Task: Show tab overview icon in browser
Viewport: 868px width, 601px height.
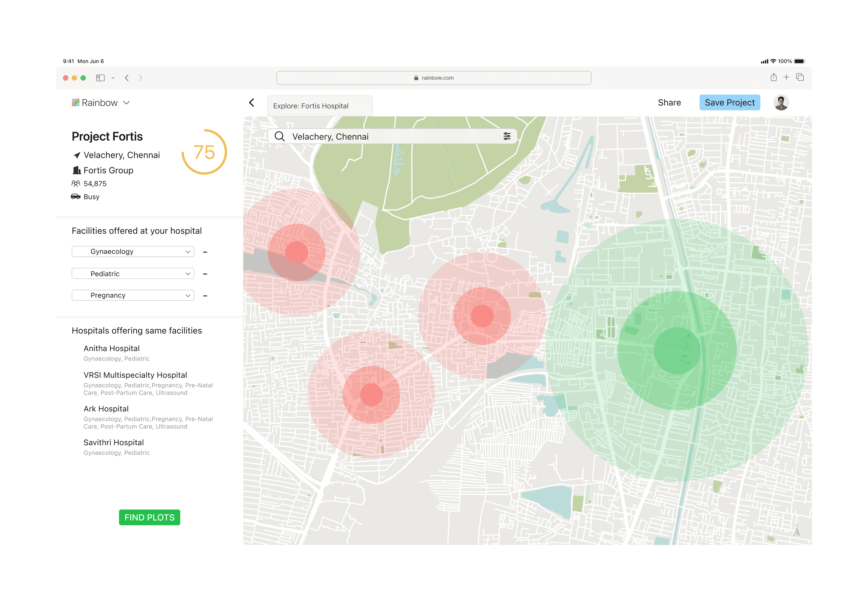Action: coord(800,77)
